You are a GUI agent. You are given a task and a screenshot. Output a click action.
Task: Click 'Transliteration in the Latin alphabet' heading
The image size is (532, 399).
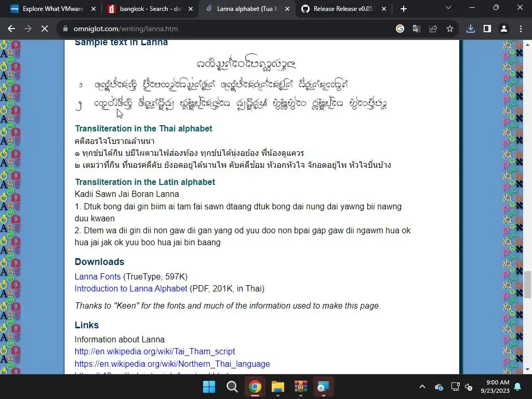click(x=145, y=182)
